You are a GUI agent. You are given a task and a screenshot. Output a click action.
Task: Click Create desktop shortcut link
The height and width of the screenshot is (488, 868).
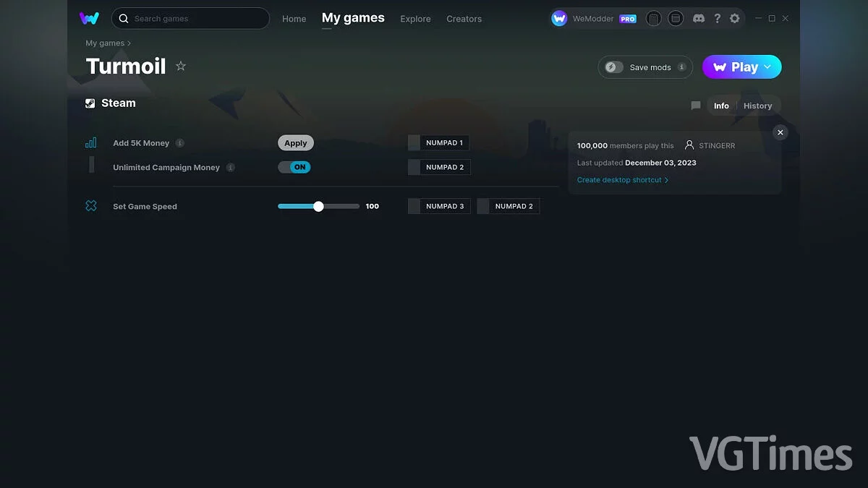click(x=623, y=180)
